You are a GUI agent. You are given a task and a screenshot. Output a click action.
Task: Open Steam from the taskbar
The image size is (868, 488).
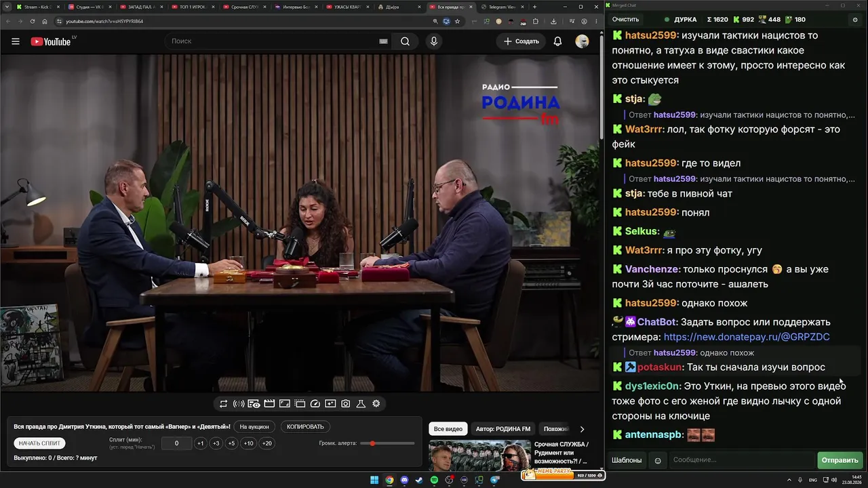419,481
